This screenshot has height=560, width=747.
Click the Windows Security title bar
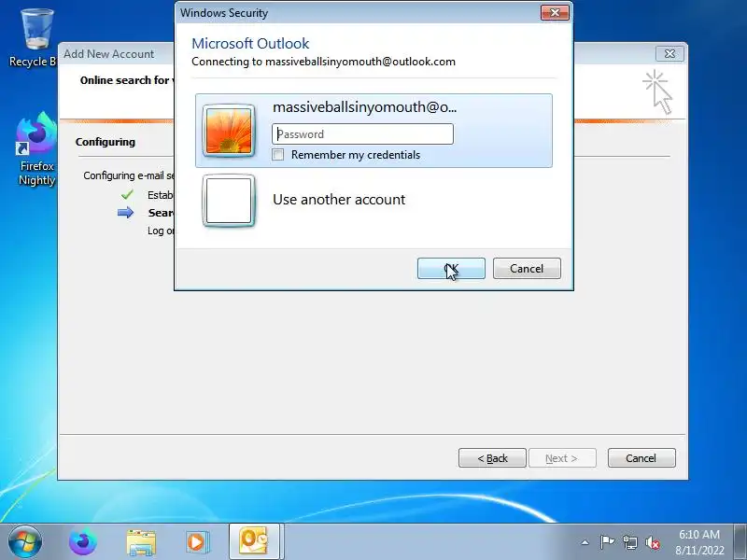tap(358, 13)
